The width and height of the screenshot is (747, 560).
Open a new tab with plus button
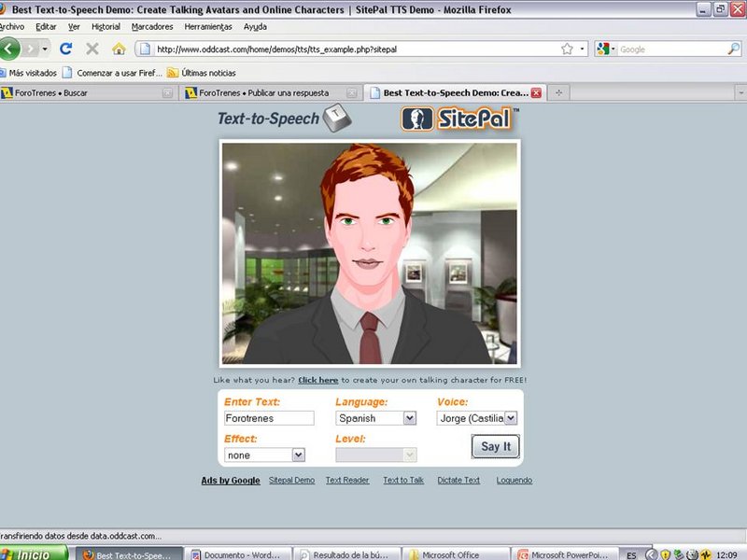558,92
